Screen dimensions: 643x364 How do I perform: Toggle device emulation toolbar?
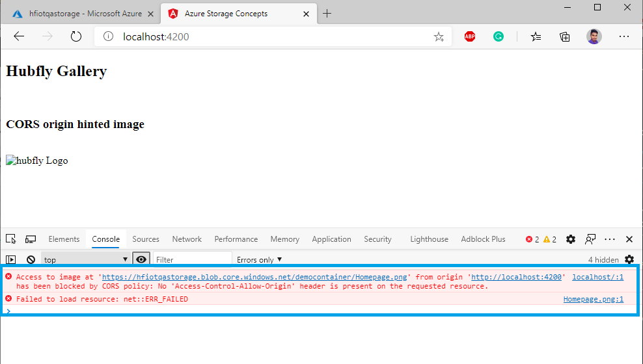[31, 239]
